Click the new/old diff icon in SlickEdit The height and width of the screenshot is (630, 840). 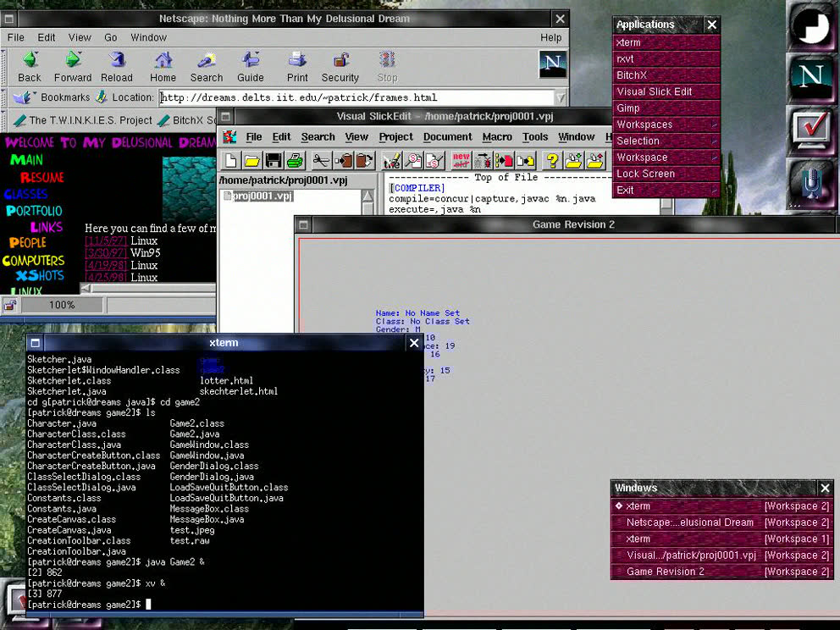click(461, 160)
